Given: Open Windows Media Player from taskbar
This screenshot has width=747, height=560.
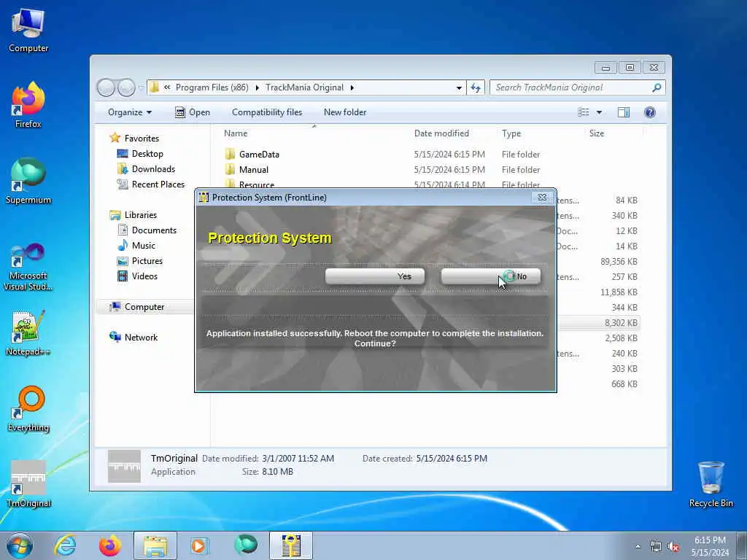Looking at the screenshot, I should point(200,545).
